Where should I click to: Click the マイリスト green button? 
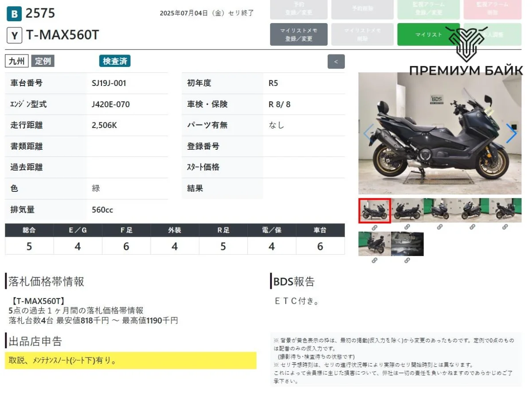(428, 35)
